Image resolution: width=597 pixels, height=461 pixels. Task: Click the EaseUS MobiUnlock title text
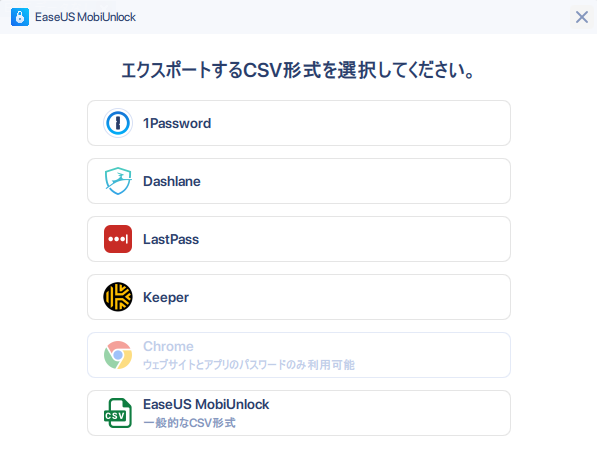pyautogui.click(x=85, y=17)
